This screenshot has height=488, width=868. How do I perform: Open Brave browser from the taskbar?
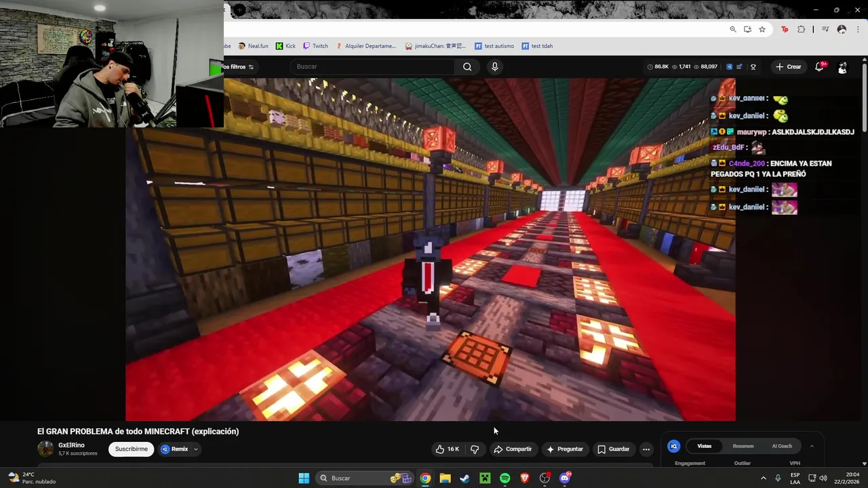[524, 478]
